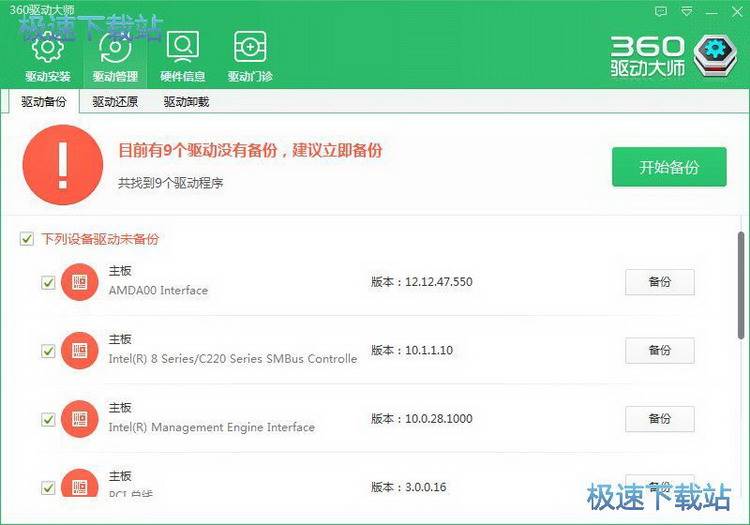Switch to the 驱动卸载 tab

point(186,102)
